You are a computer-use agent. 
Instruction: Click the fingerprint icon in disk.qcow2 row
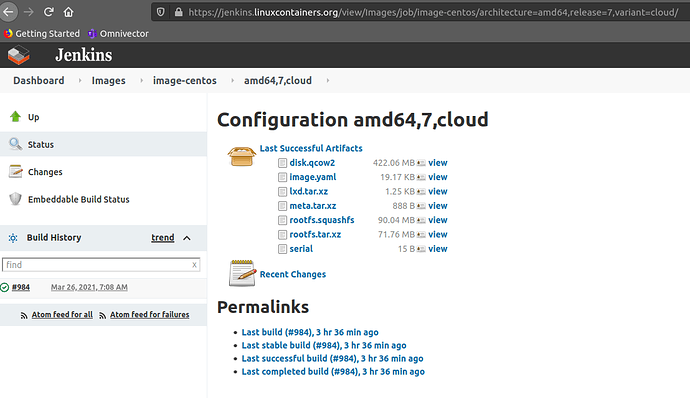click(421, 163)
